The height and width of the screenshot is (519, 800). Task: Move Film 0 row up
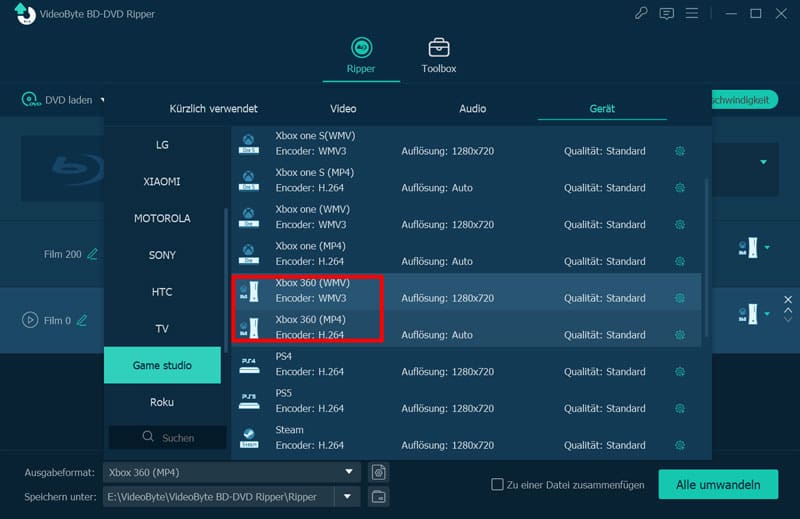pos(788,310)
